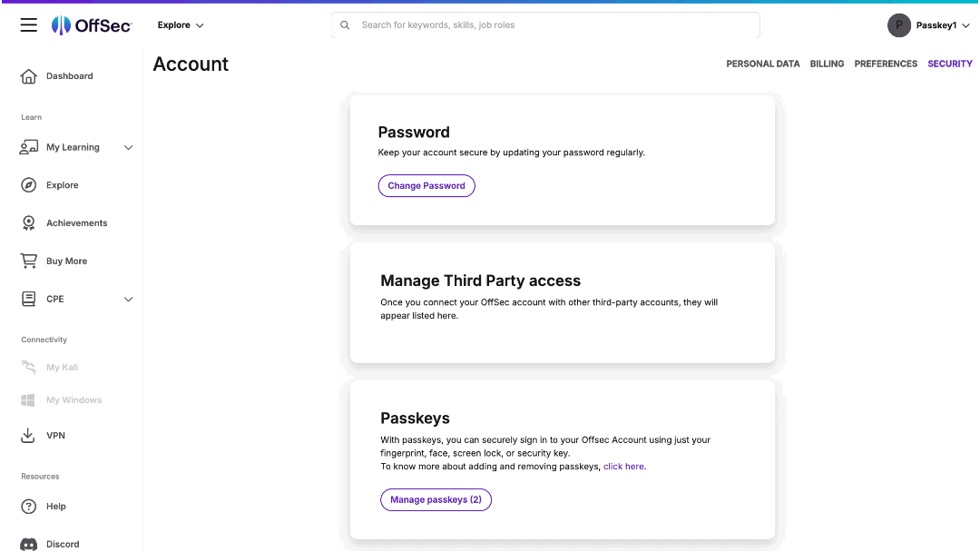Open Explore label in the sidebar
980x552 pixels.
63,185
